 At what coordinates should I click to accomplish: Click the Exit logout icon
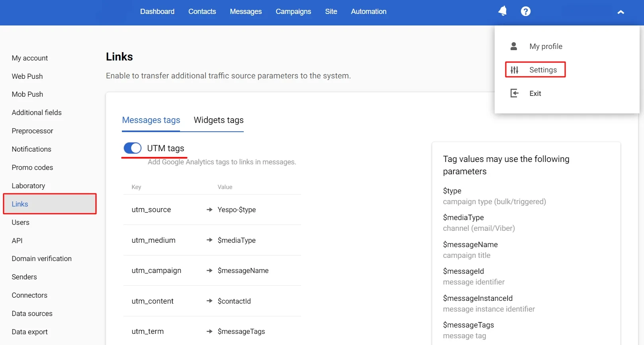[x=515, y=93]
